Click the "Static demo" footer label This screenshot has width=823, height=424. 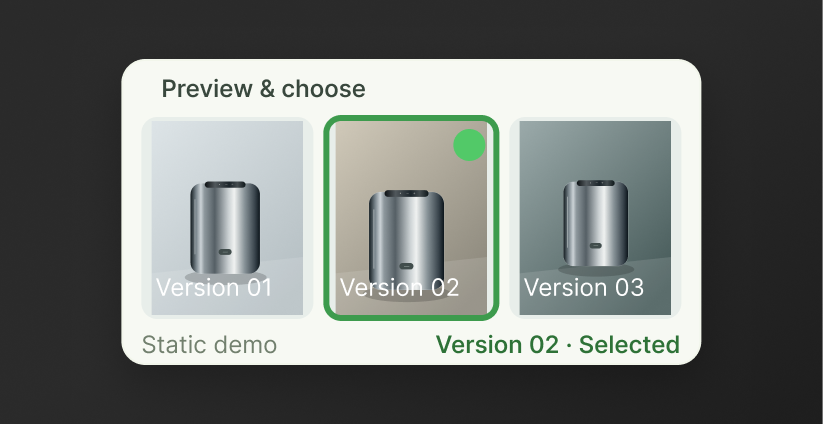point(209,345)
